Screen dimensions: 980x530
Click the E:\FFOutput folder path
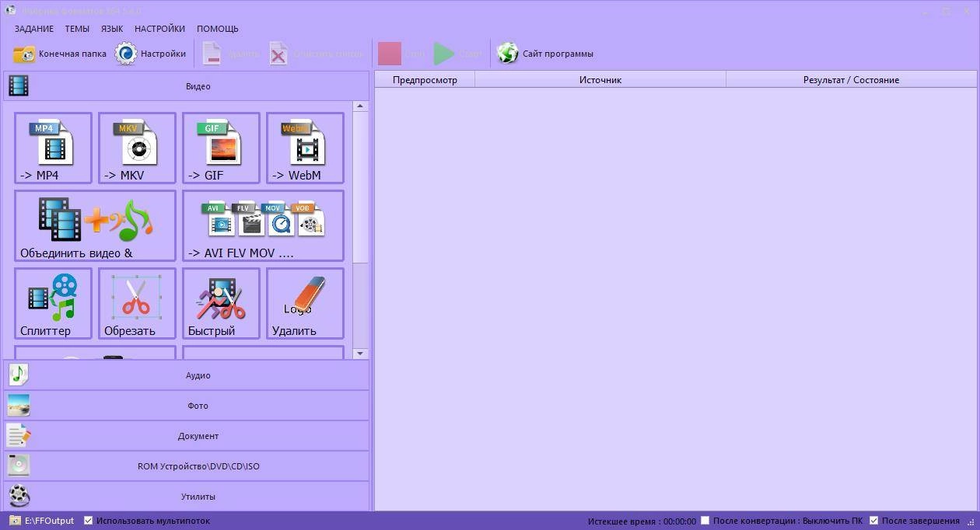point(49,521)
